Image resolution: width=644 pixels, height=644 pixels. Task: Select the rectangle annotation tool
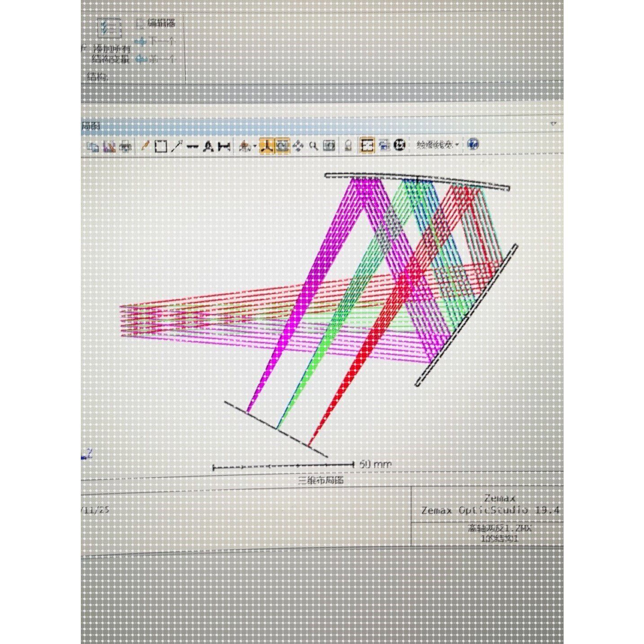pos(160,146)
